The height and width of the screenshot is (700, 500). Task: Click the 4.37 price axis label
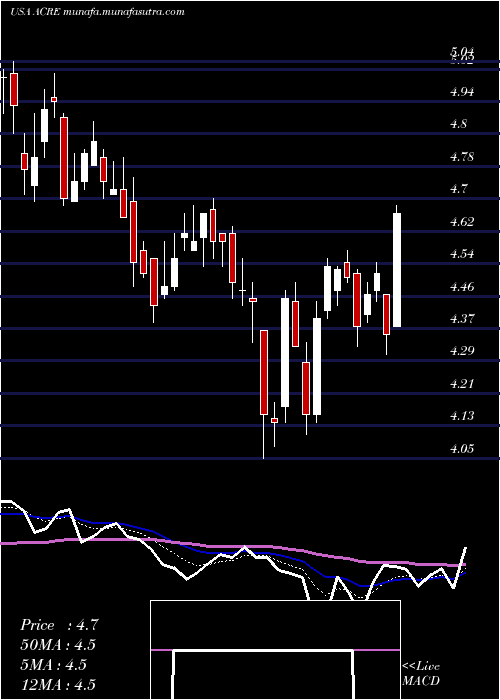point(462,319)
